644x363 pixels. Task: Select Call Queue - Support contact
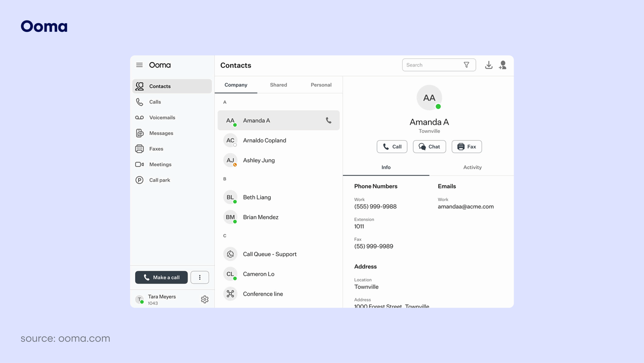(270, 254)
